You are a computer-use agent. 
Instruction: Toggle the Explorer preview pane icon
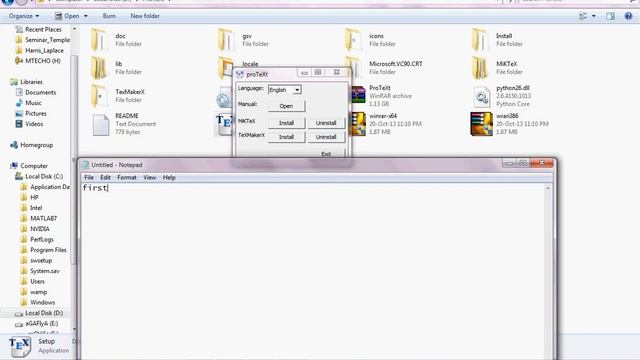[610, 16]
